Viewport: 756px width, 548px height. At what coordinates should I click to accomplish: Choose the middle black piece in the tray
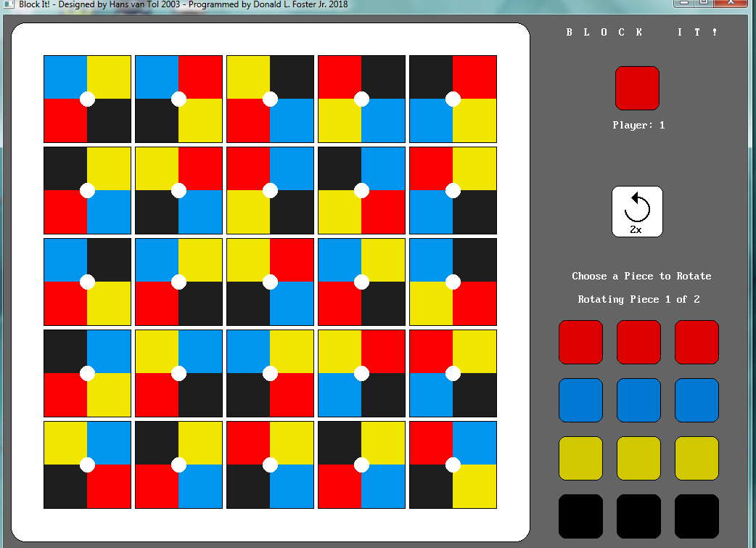638,516
